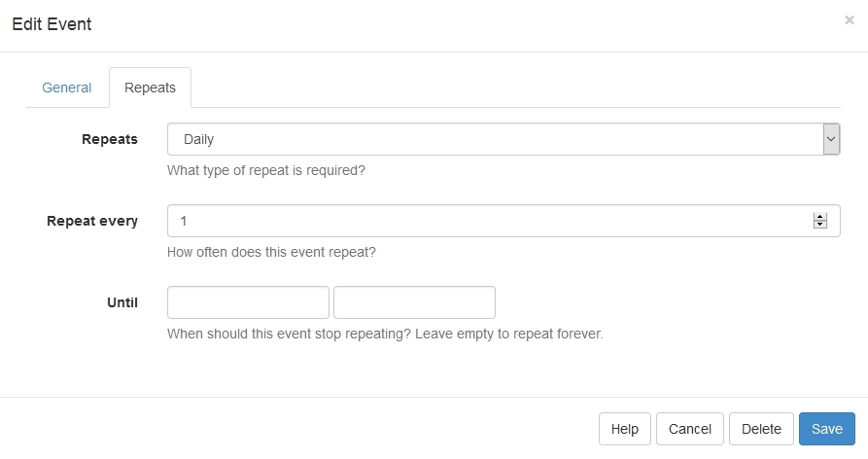Click the 'What type of repeat is required?' hint
868x459 pixels.
[x=266, y=170]
